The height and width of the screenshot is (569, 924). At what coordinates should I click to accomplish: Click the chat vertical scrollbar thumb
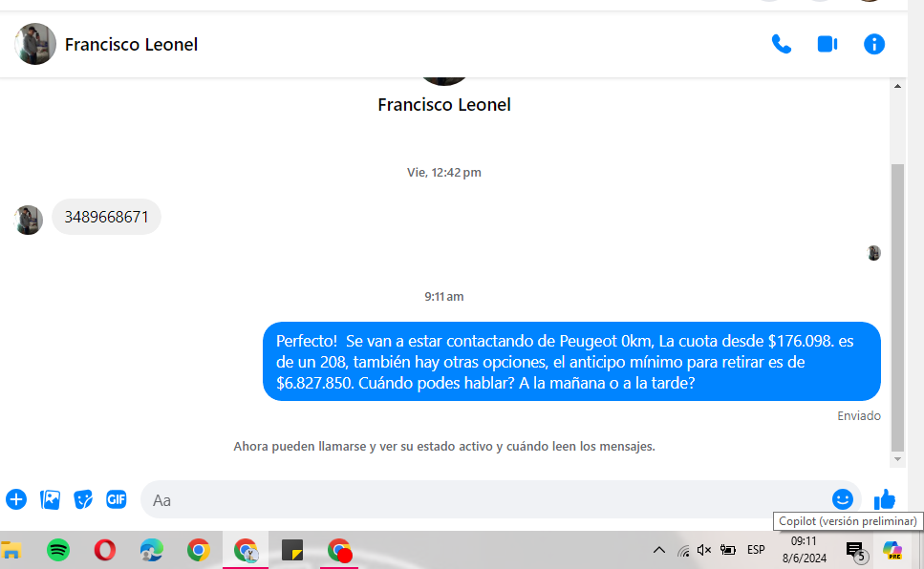click(x=897, y=306)
